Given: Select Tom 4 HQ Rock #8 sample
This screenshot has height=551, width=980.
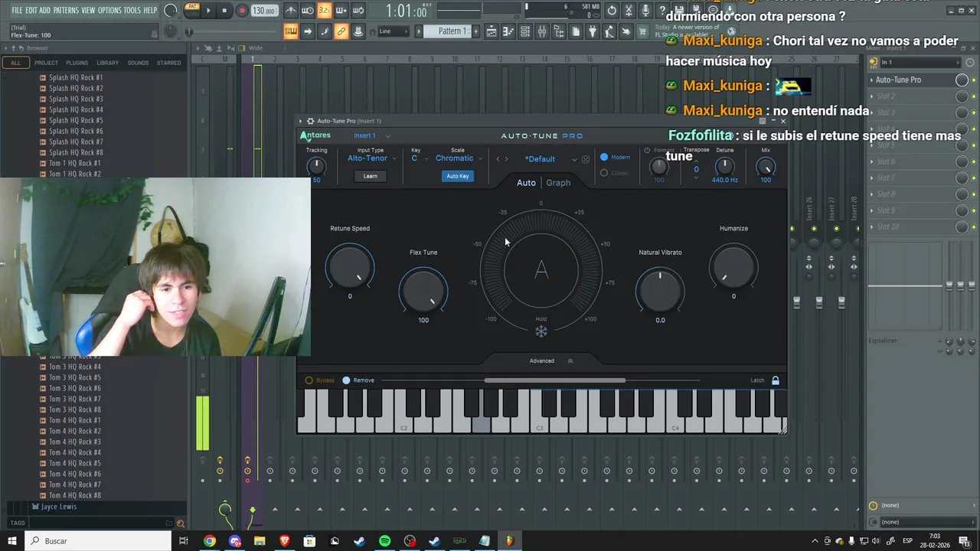Looking at the screenshot, I should 75,495.
